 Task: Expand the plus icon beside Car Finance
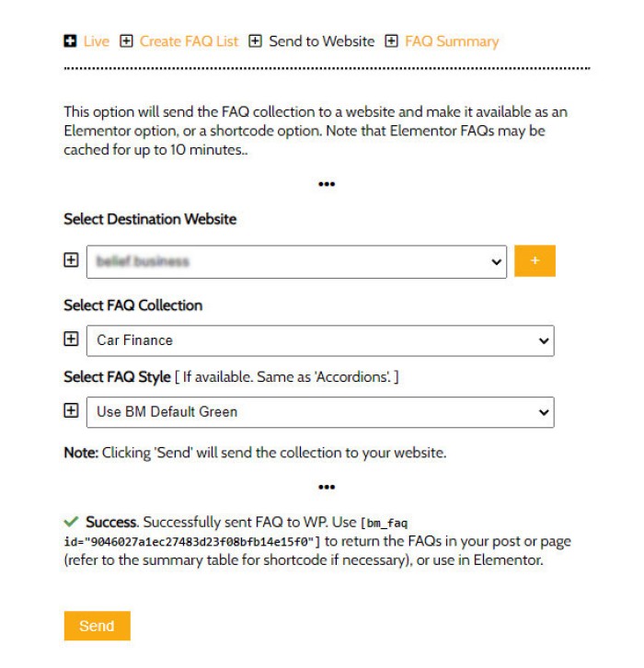(x=71, y=340)
